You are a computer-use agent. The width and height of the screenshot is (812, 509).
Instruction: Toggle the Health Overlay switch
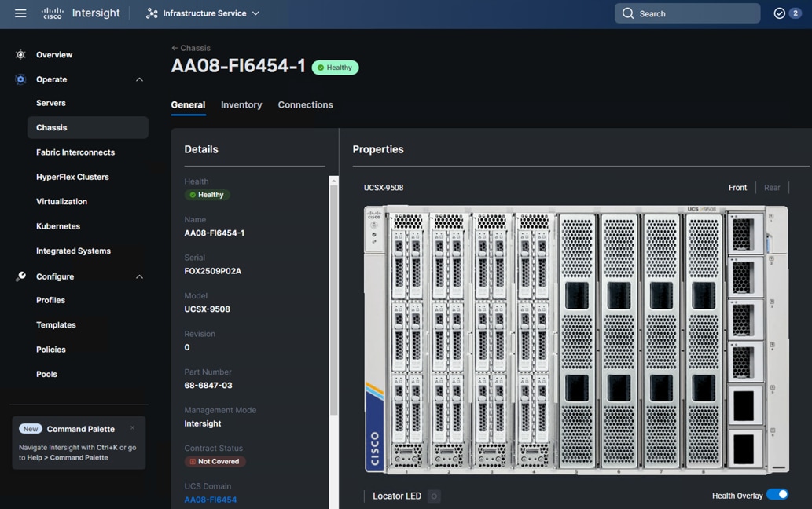click(x=777, y=495)
